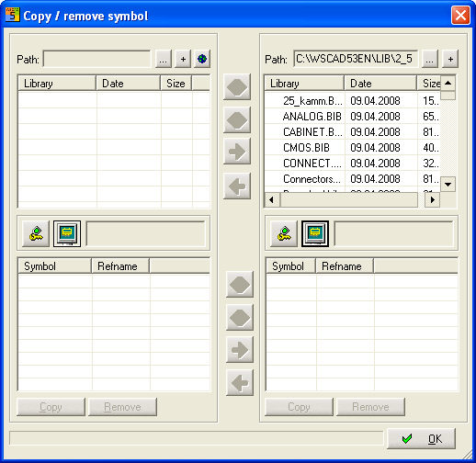Viewport: 476px width, 463px height.
Task: Confirm dialog with the OK button
Action: 421,439
